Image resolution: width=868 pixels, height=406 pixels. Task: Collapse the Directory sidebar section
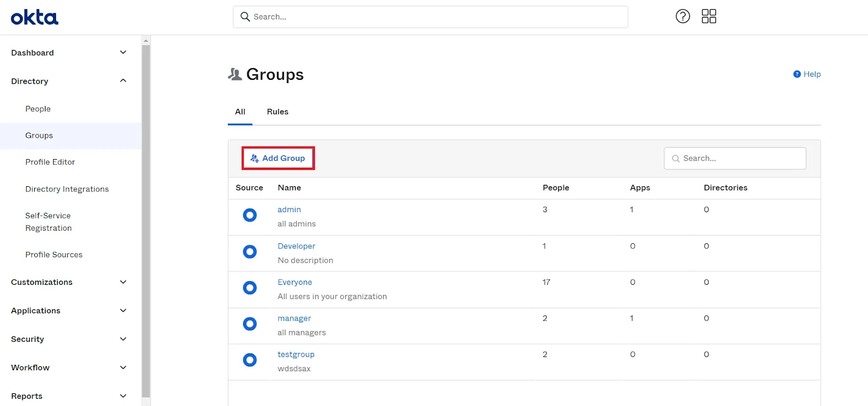tap(123, 81)
